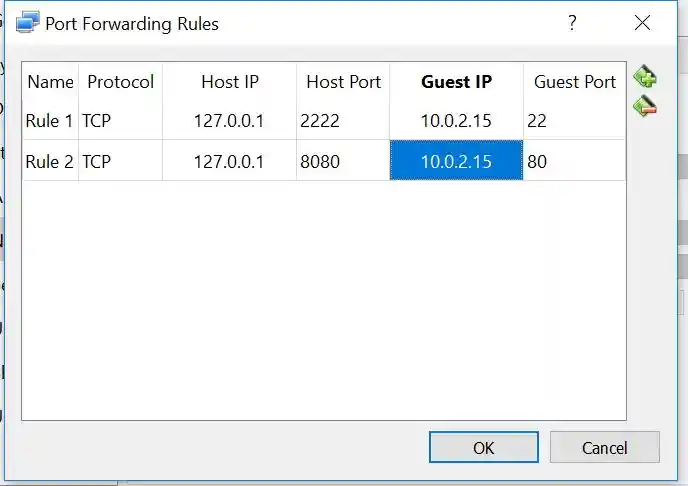Click the question mark help button
688x486 pixels.
tap(572, 23)
